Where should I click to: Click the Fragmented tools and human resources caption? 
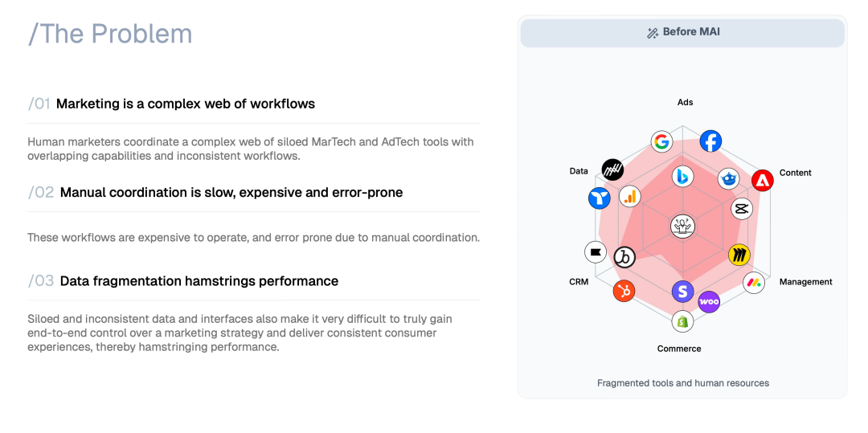[x=682, y=383]
